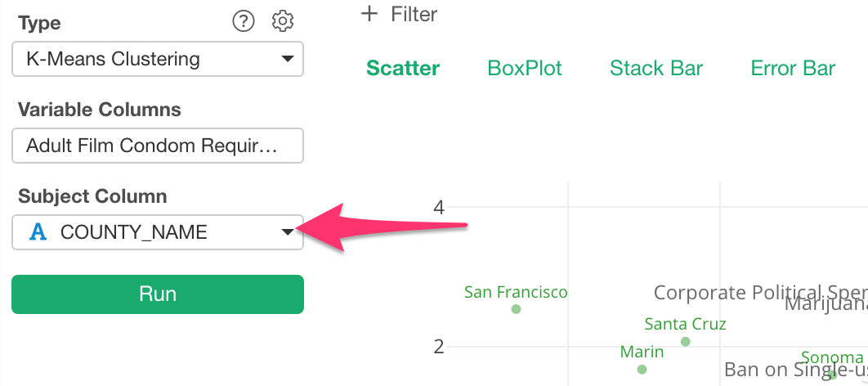This screenshot has height=386, width=868.
Task: Switch to the Error Bar tab
Action: [793, 68]
